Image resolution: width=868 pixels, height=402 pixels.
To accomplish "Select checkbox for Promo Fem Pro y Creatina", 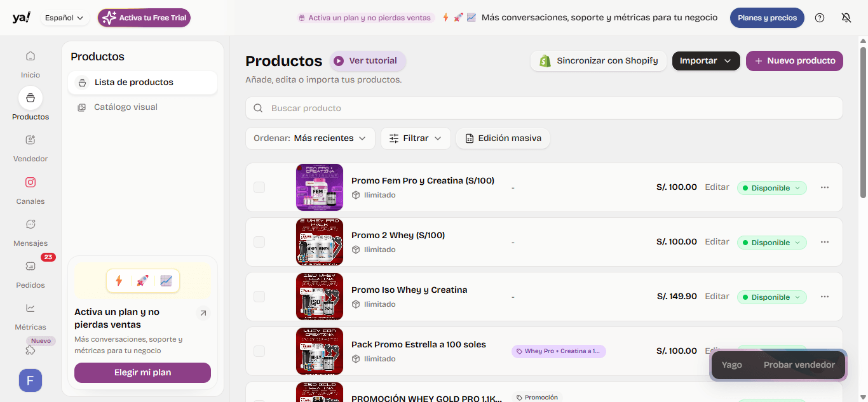I will click(259, 187).
